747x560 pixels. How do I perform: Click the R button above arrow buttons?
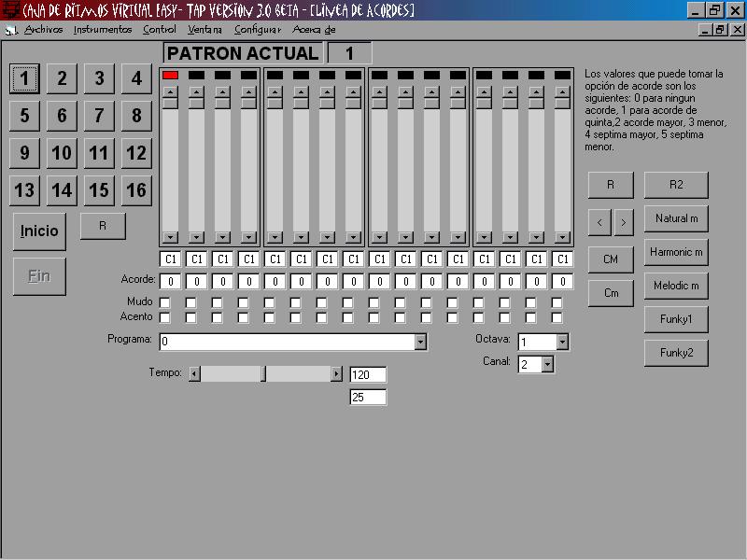click(x=611, y=185)
